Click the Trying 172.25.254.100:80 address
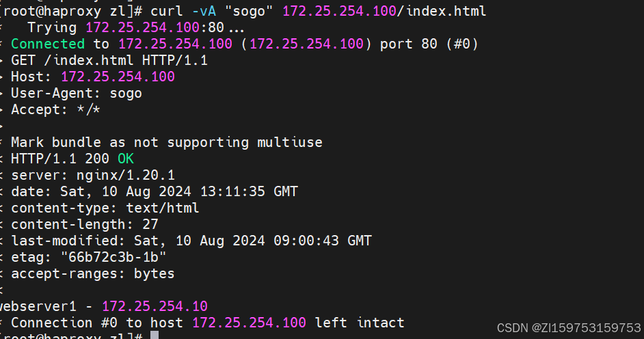 155,27
